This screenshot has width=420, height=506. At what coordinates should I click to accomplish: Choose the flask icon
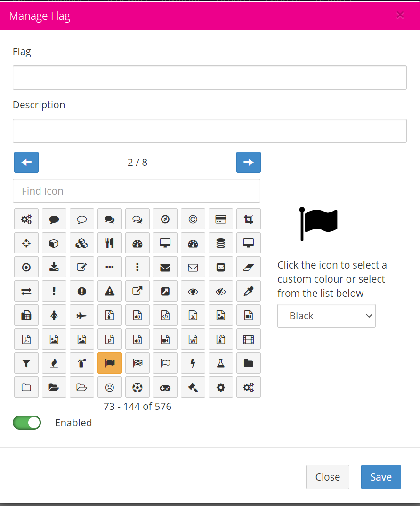(x=221, y=363)
